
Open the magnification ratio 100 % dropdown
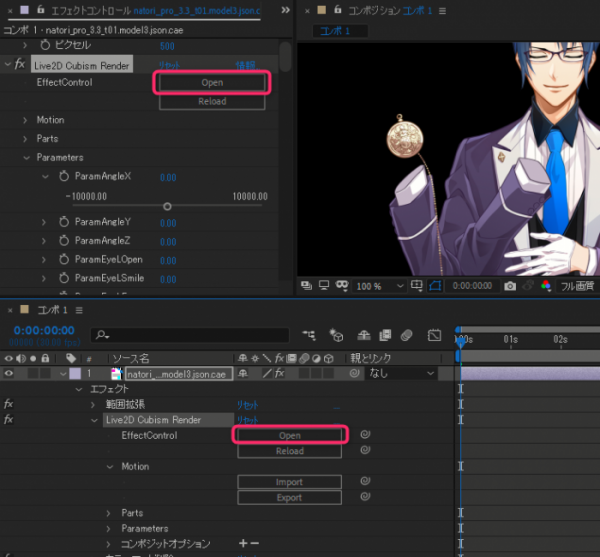[x=380, y=286]
